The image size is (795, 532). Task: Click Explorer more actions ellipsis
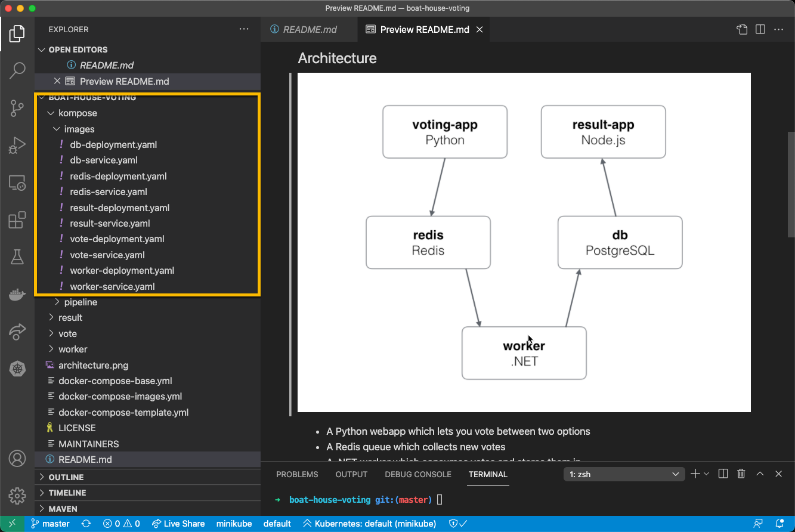(x=244, y=29)
